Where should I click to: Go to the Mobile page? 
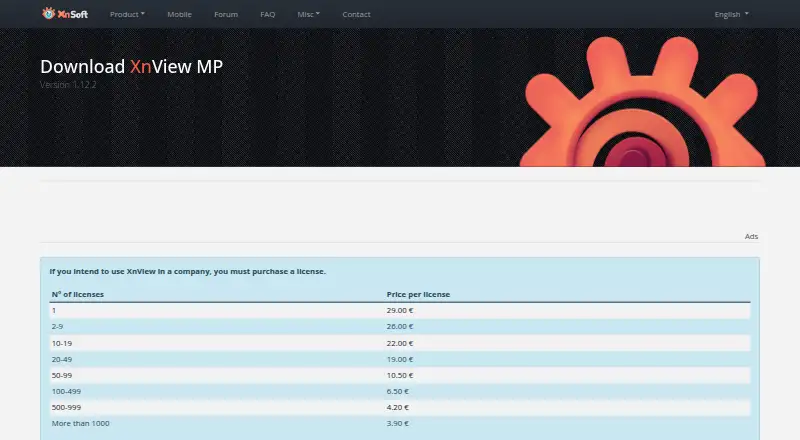point(180,14)
